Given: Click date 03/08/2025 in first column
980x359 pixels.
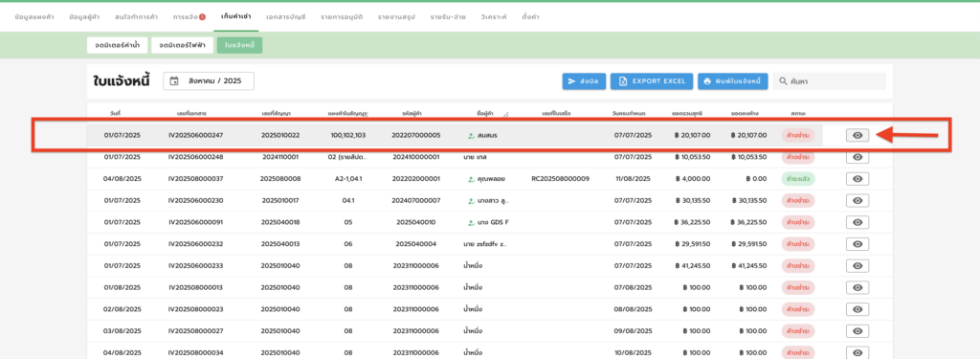Looking at the screenshot, I should [122, 332].
